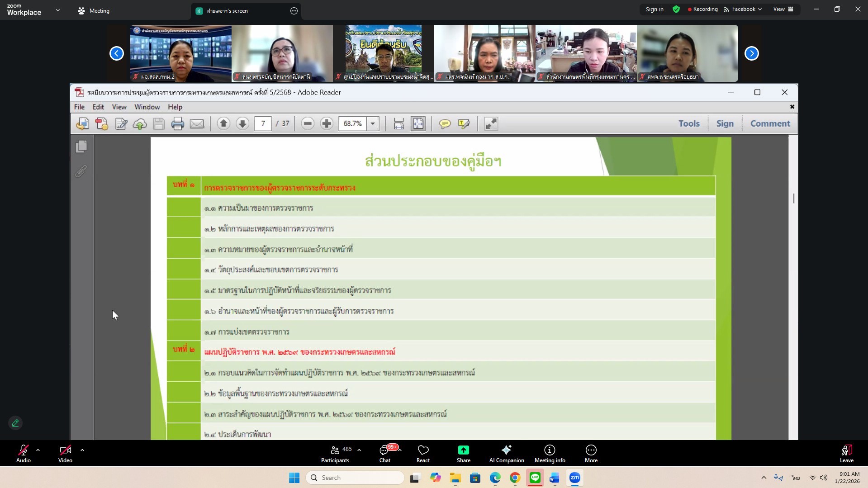Open AI Companion in Zoom
This screenshot has width=868, height=488.
[x=506, y=454]
